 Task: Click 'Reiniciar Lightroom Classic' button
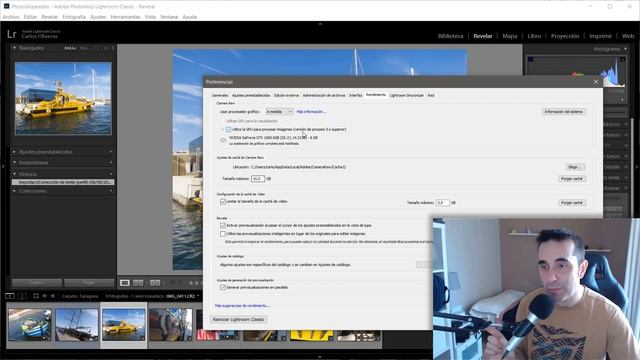coord(239,320)
